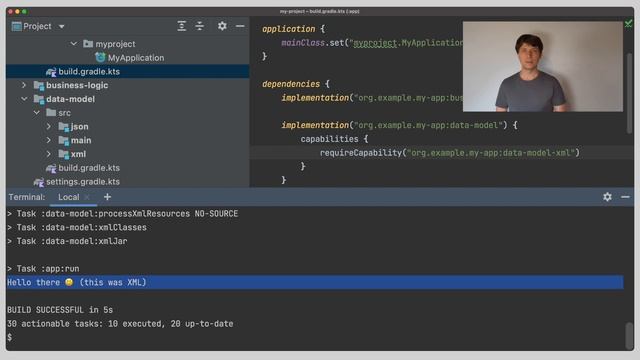Click the settings.gradle.kts Gradle icon

39,182
